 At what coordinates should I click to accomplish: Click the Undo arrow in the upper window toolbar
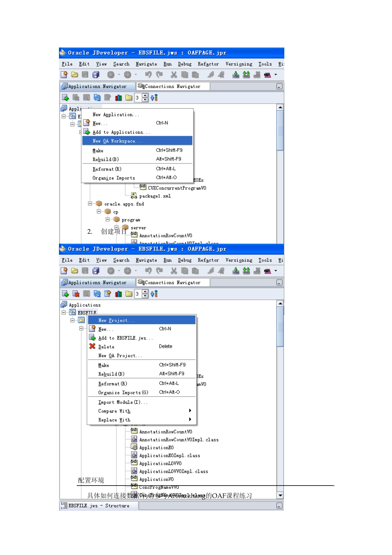(149, 75)
